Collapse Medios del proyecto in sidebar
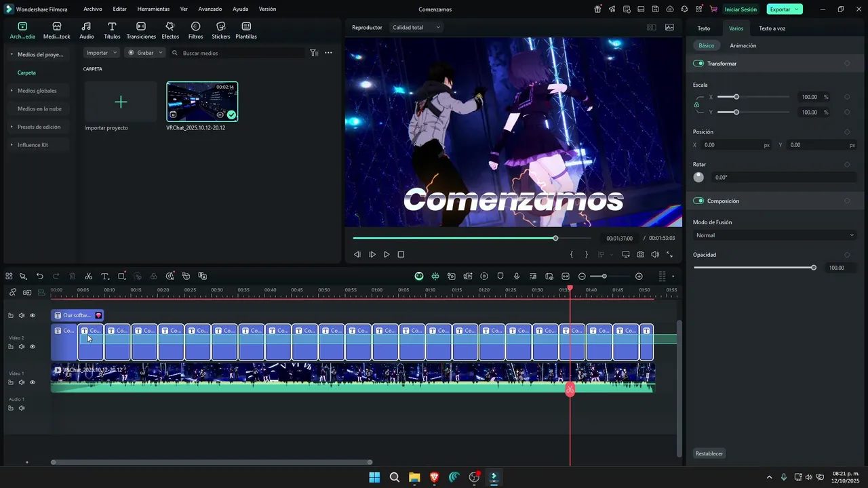The image size is (868, 488). coord(12,54)
